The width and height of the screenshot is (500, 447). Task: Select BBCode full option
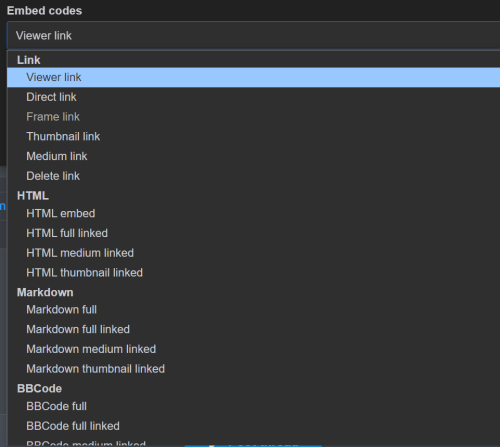pos(253,406)
